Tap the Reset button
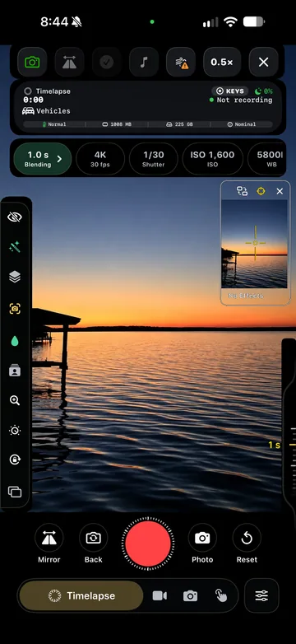The width and height of the screenshot is (296, 644). coord(247,543)
